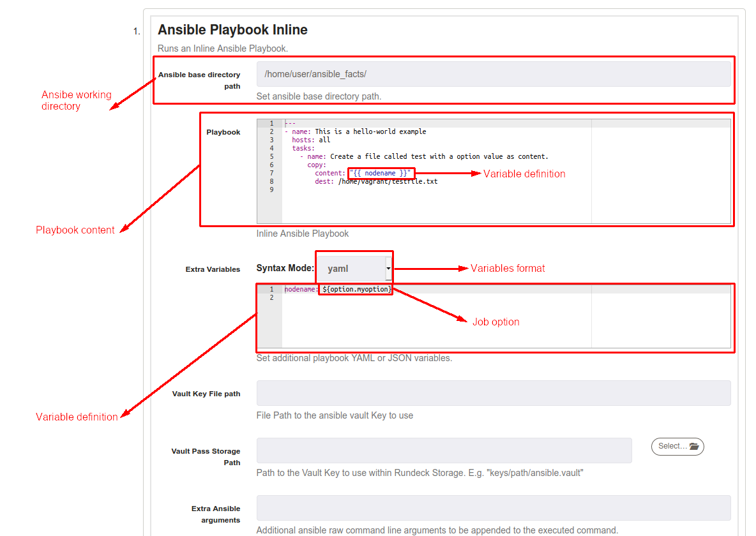Click the Extra Variables label

[x=213, y=269]
